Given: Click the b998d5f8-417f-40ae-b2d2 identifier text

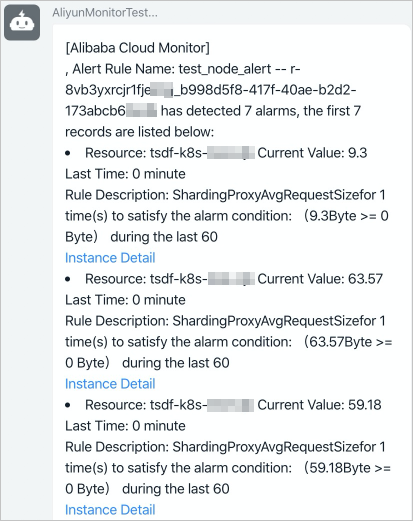Looking at the screenshot, I should click(x=265, y=90).
